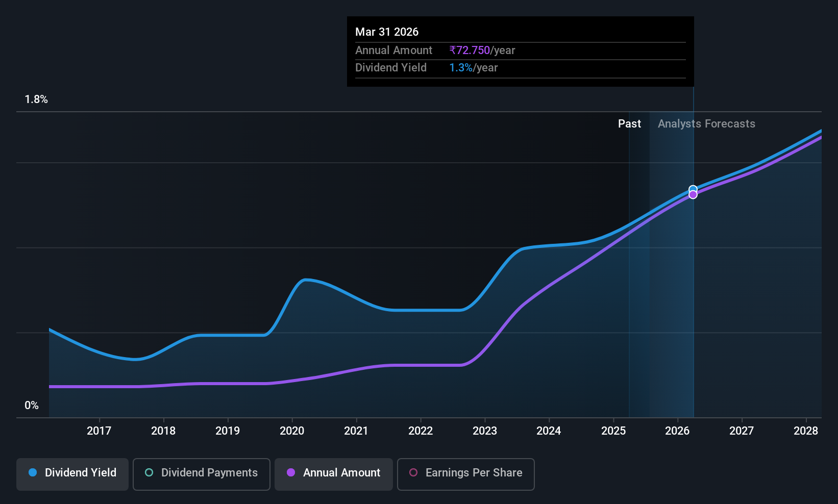Select the purple amount data point marker

click(x=693, y=194)
